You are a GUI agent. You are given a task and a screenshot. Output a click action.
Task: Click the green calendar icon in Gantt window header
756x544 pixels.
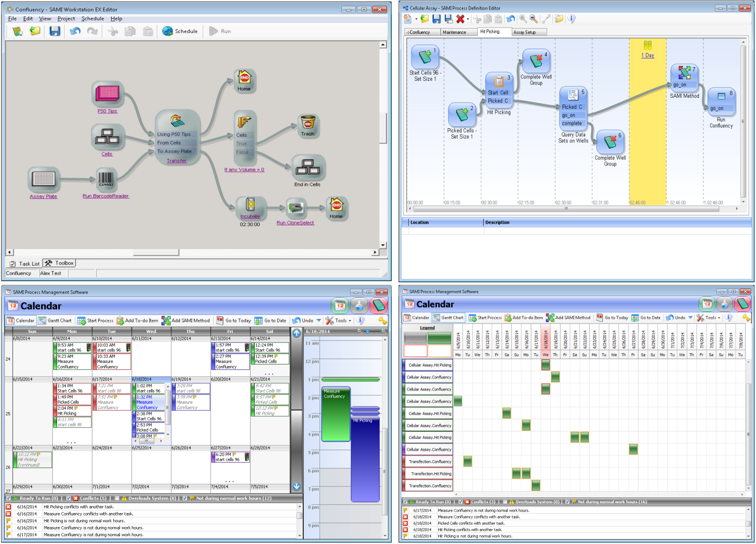tap(707, 304)
